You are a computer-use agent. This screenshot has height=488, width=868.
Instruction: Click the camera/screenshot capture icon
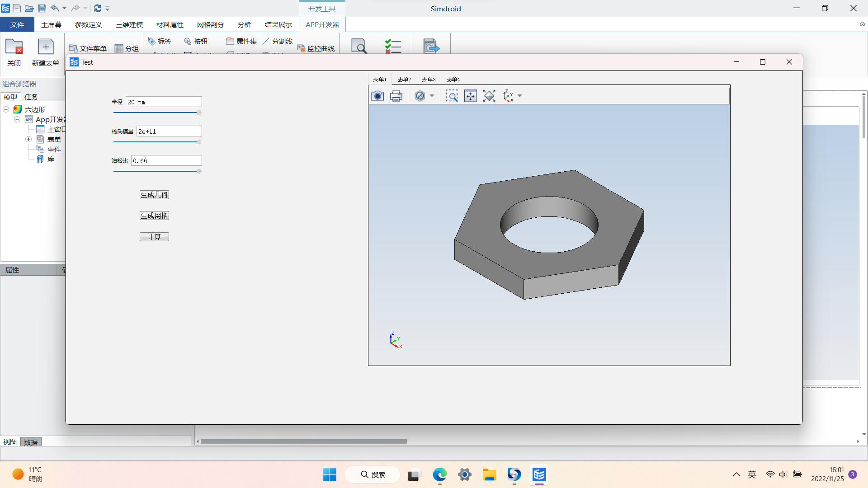tap(378, 95)
